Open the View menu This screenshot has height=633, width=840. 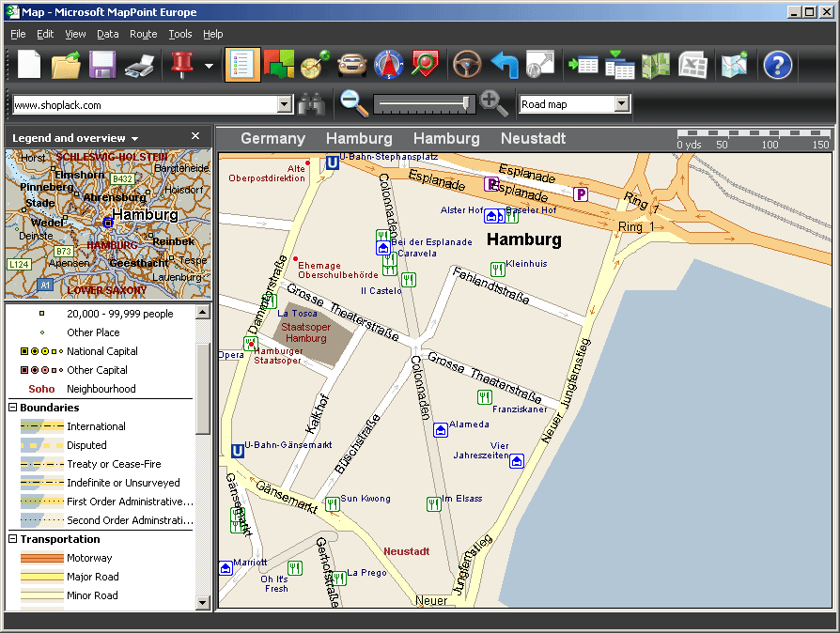[75, 34]
